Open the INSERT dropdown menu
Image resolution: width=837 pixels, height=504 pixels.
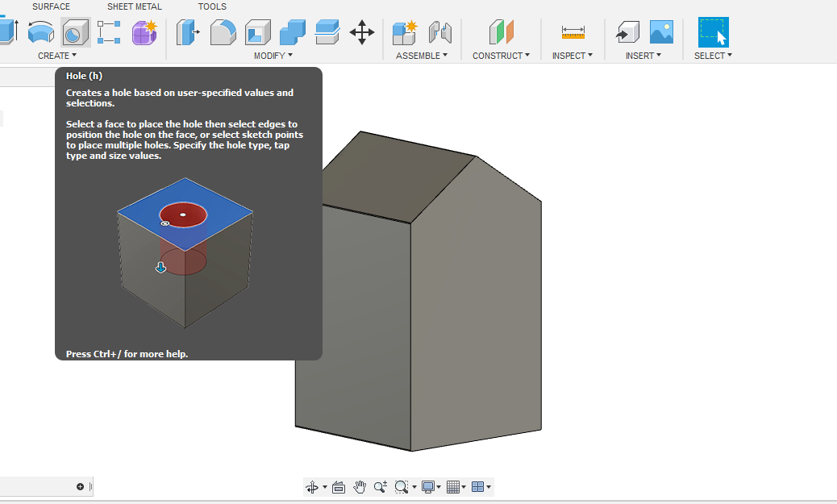(x=643, y=56)
